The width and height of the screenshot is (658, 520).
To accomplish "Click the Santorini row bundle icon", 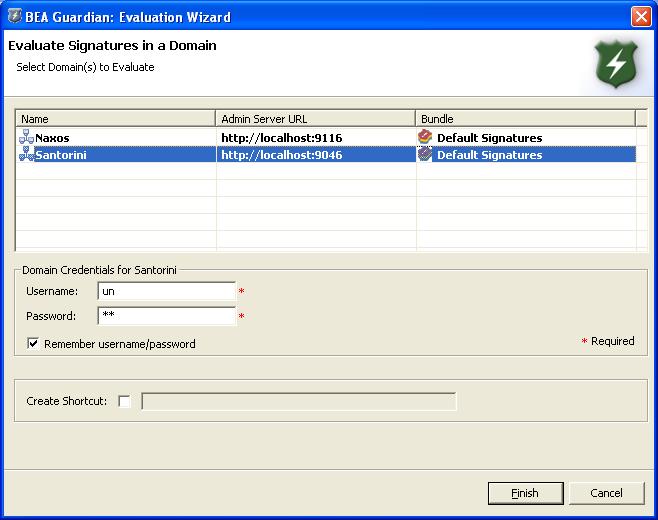I will point(425,154).
